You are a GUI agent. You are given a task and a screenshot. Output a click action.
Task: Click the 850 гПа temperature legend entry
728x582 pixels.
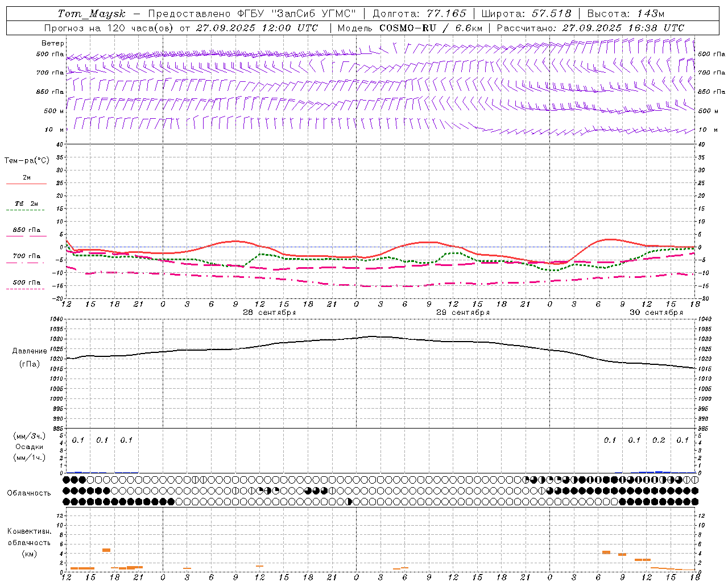tap(26, 230)
